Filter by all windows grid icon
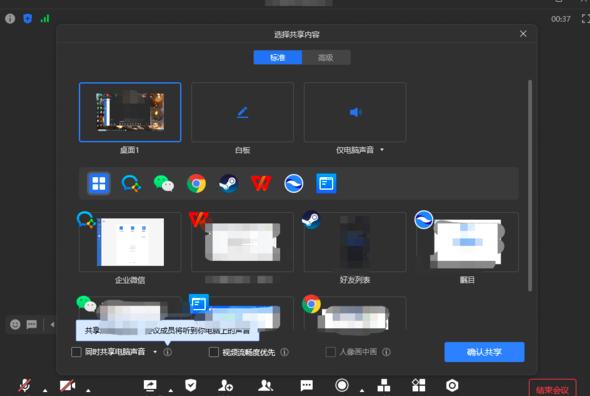 (x=99, y=184)
